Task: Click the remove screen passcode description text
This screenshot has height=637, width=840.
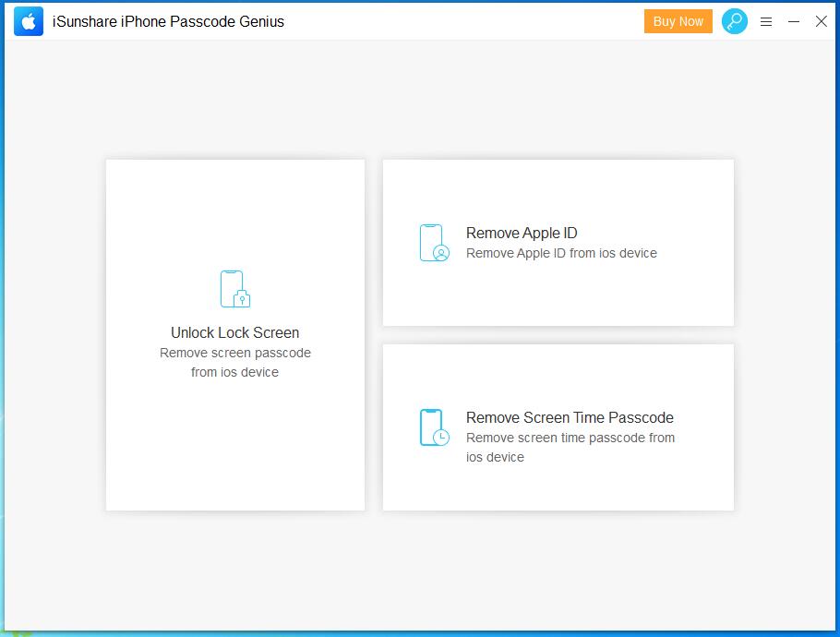Action: tap(234, 362)
